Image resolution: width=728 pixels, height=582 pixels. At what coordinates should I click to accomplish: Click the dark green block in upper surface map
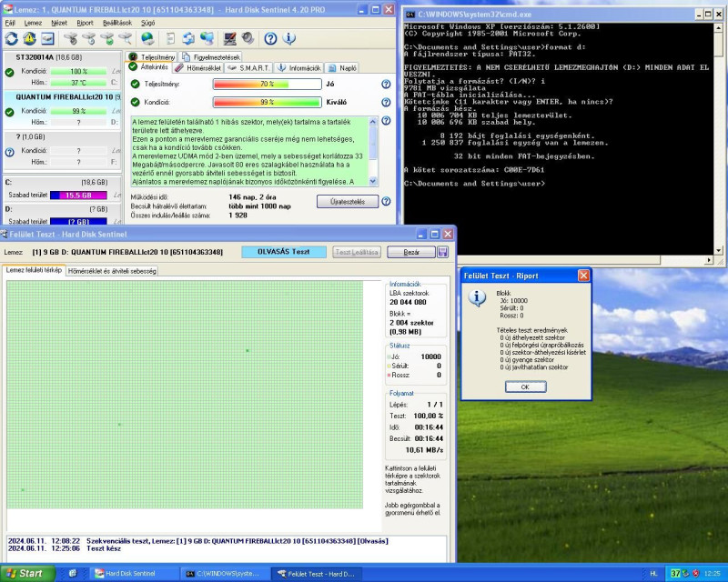click(x=247, y=351)
